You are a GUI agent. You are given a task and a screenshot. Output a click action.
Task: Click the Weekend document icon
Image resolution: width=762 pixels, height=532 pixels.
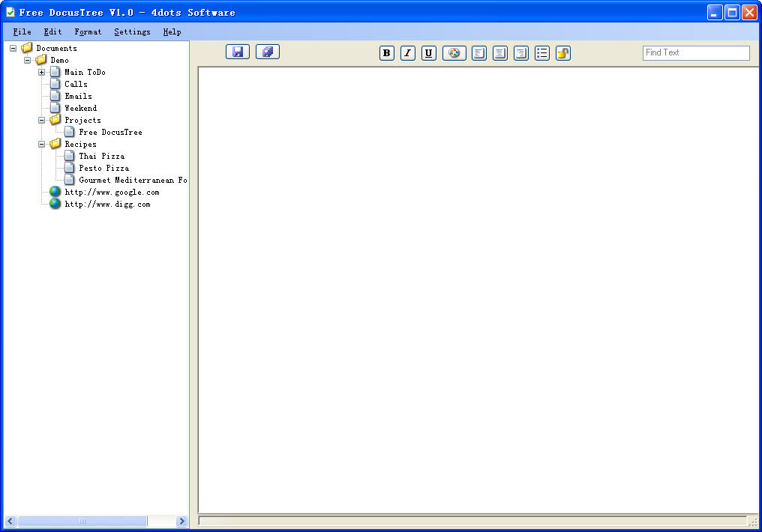tap(55, 108)
